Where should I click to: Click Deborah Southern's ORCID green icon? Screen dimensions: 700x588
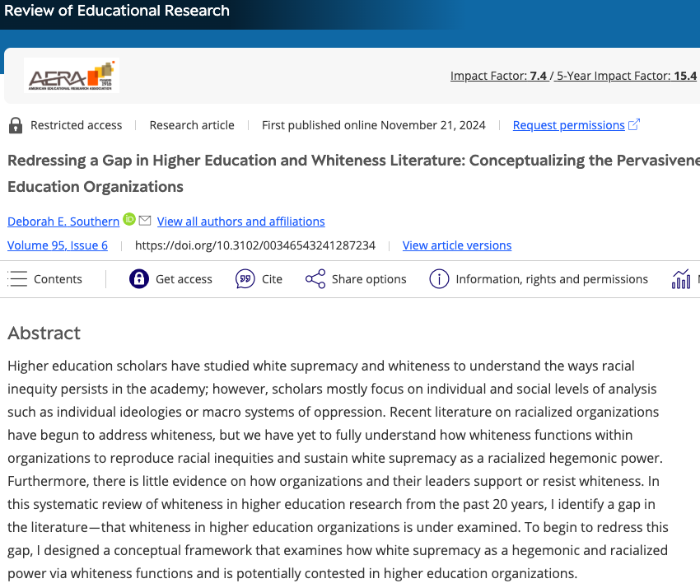tap(128, 221)
